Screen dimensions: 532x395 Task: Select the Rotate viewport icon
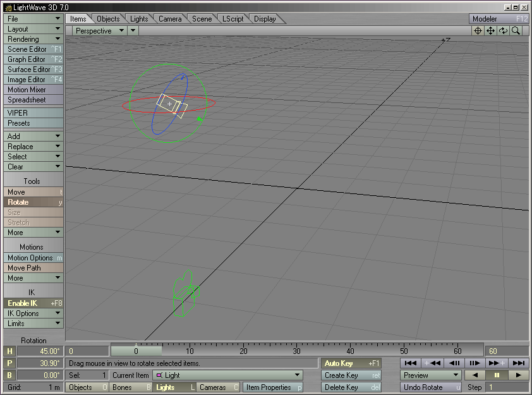pyautogui.click(x=503, y=31)
